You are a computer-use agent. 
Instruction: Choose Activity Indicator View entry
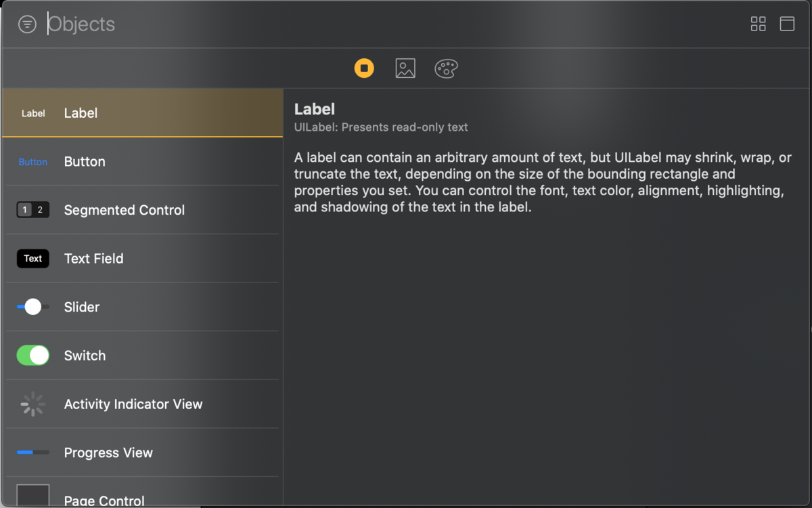coord(133,404)
